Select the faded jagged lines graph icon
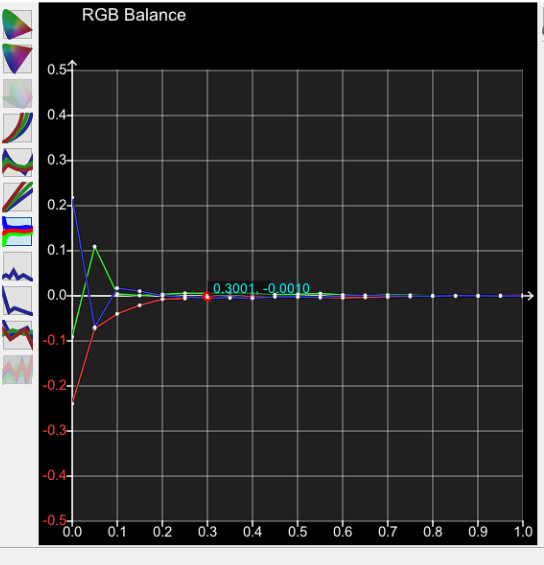This screenshot has height=565, width=544. pyautogui.click(x=17, y=370)
